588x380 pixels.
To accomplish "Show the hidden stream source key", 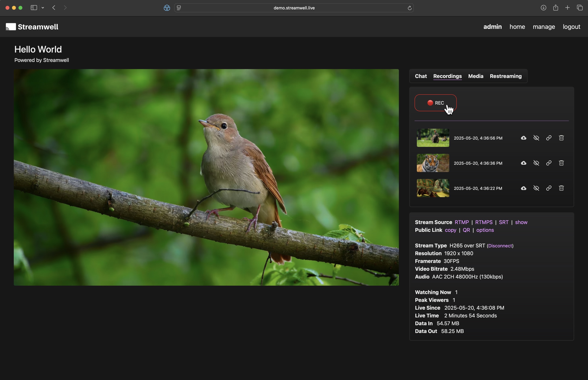I will pos(521,222).
